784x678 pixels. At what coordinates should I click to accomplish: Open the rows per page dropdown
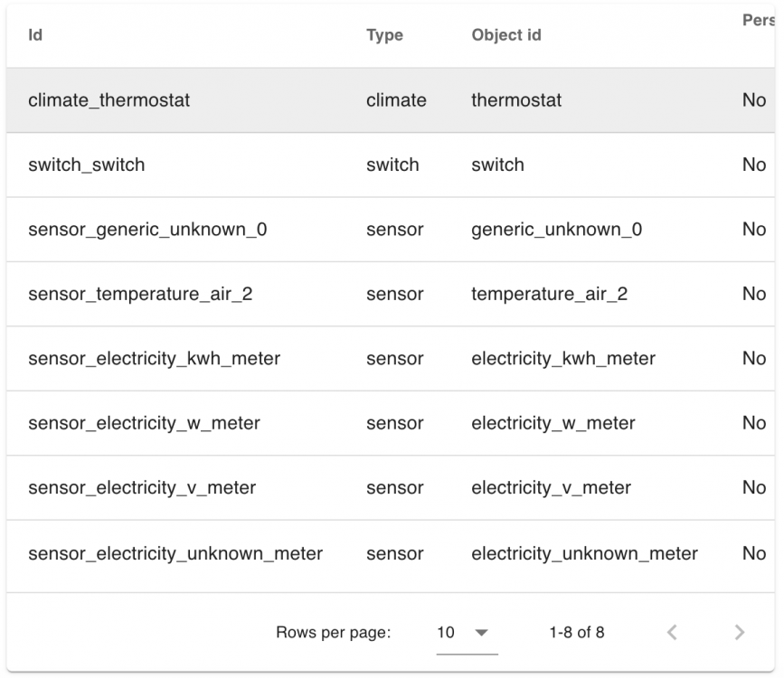[x=466, y=633]
